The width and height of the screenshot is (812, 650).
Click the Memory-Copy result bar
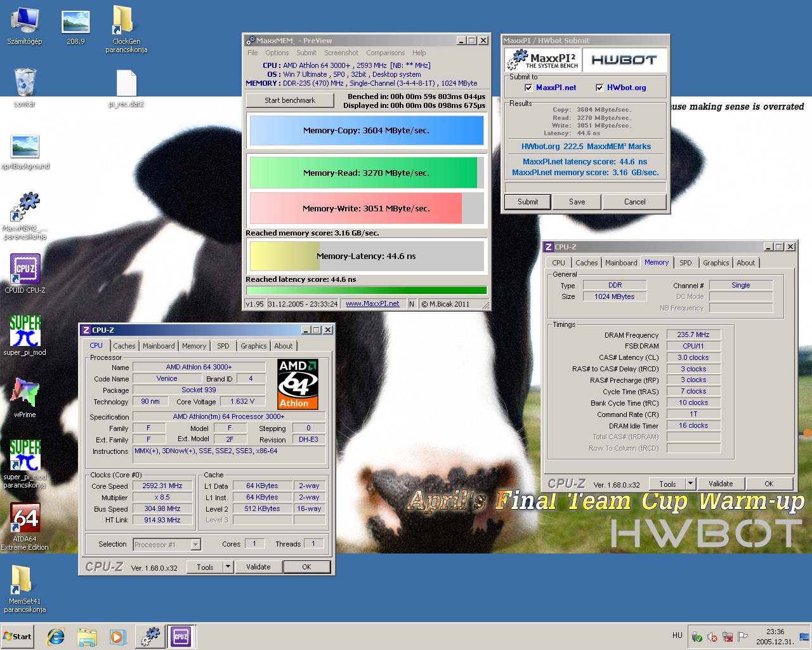coord(367,130)
